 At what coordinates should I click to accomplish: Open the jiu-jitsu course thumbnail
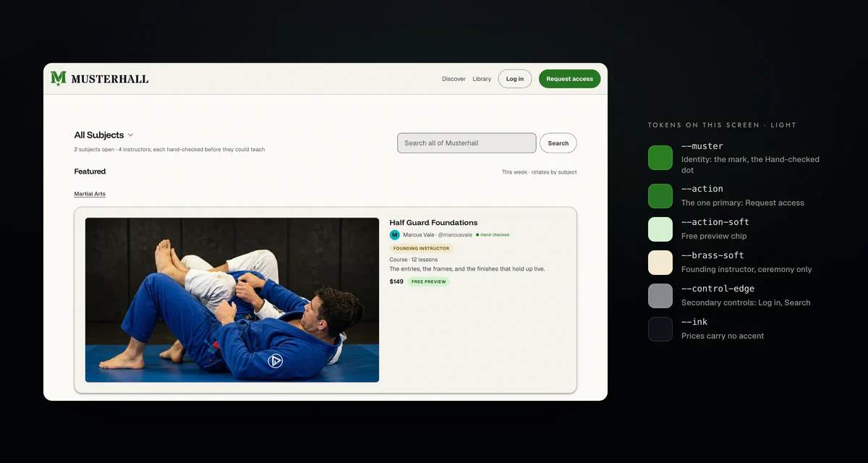[232, 300]
